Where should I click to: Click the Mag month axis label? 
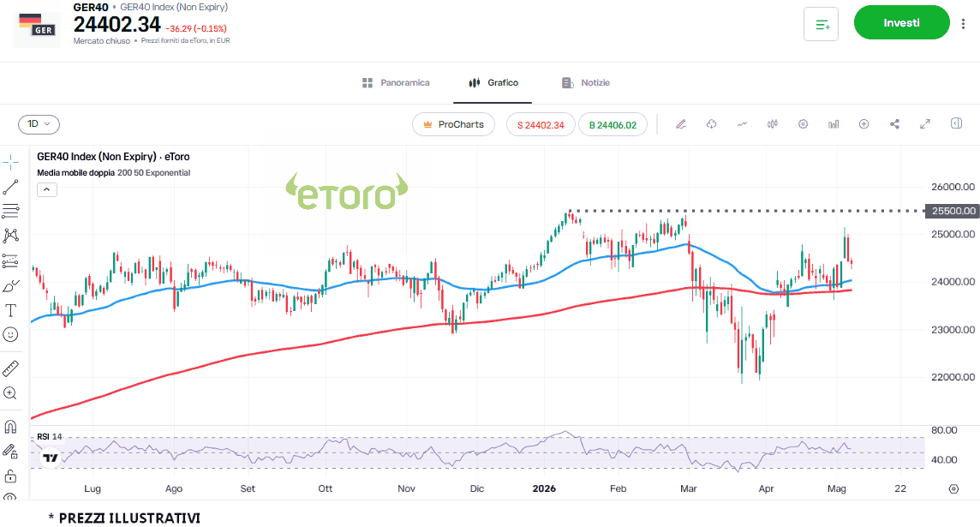[x=836, y=488]
